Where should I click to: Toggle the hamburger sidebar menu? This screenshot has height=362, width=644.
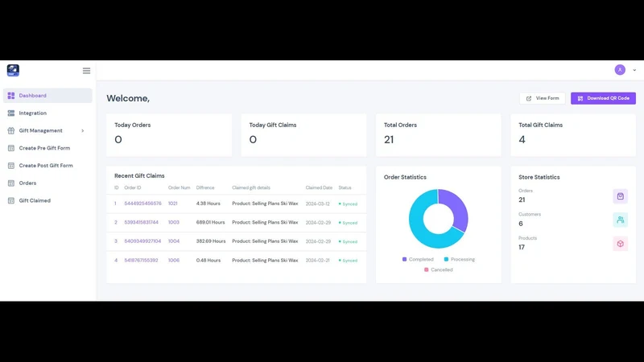(86, 71)
